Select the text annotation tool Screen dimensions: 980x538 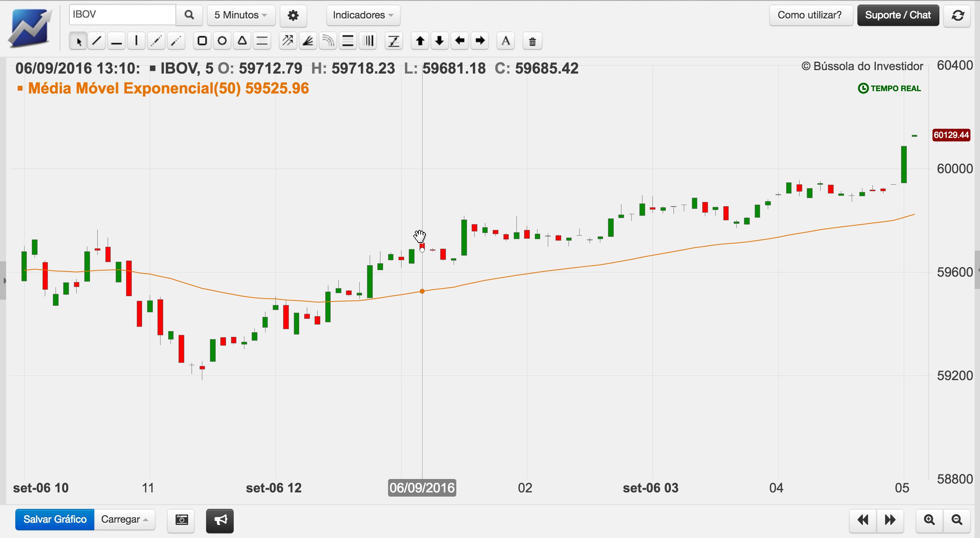[506, 41]
